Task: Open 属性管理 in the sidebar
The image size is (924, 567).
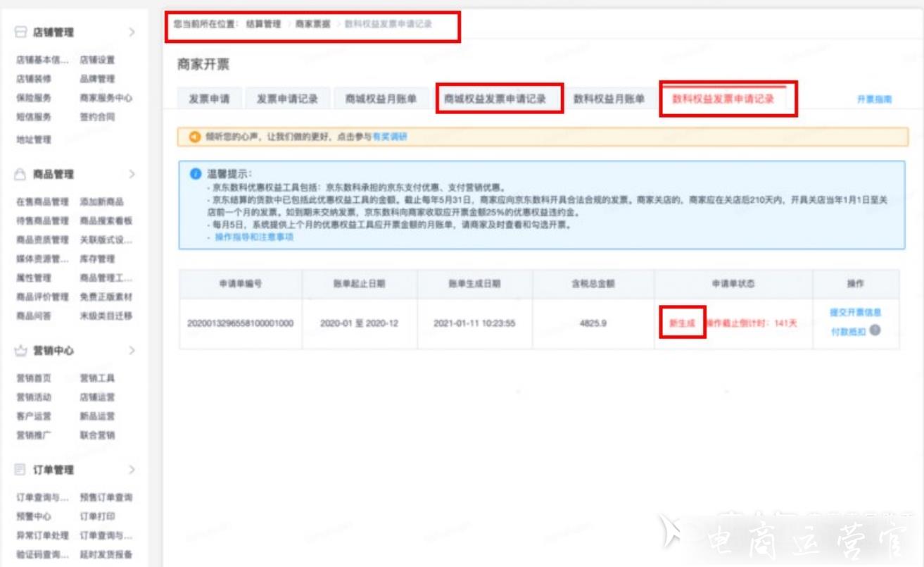Action: click(x=34, y=278)
